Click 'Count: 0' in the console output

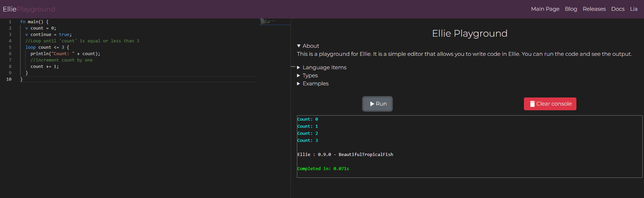pyautogui.click(x=308, y=119)
